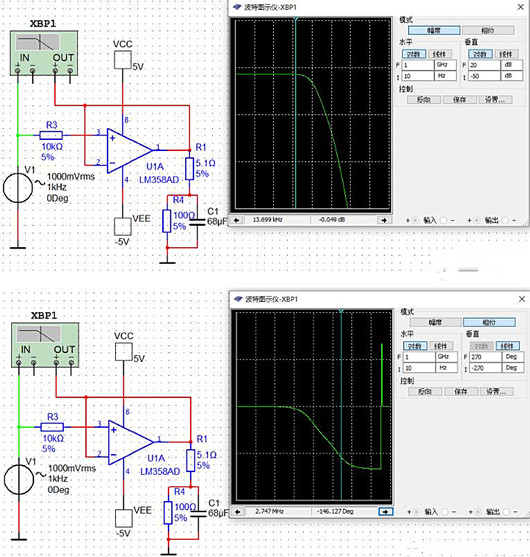
Task: Select input plus radio button in dB window
Action: 415,221
